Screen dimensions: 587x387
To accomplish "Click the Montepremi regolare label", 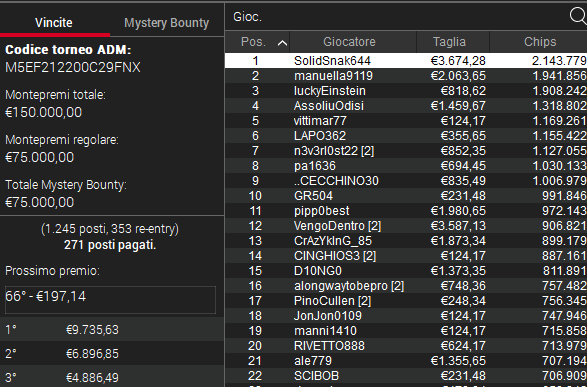I will pyautogui.click(x=62, y=140).
